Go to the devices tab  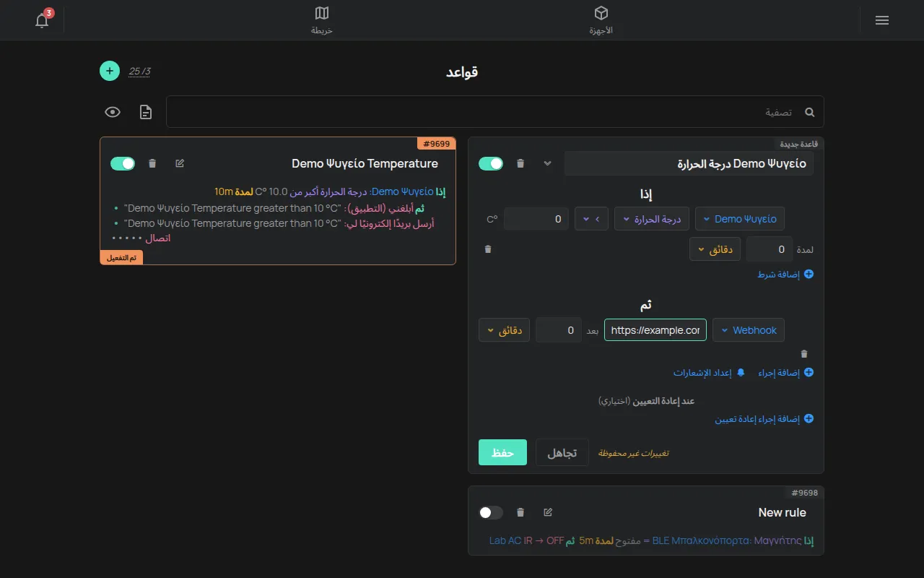click(x=600, y=20)
